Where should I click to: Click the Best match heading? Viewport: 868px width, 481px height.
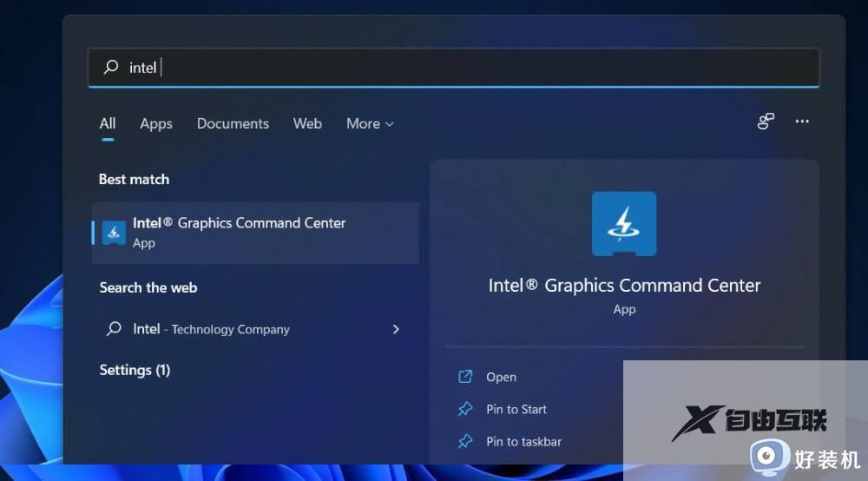pos(134,180)
